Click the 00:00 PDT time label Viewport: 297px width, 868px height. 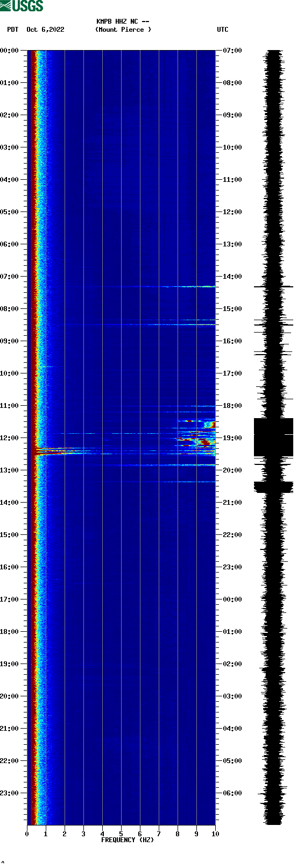tap(9, 51)
